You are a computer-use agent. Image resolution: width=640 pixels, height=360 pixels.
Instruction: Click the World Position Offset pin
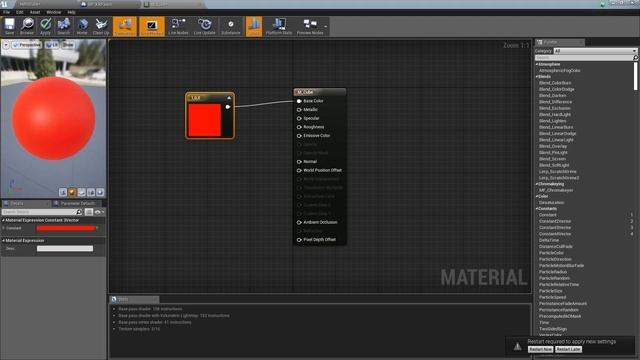299,170
